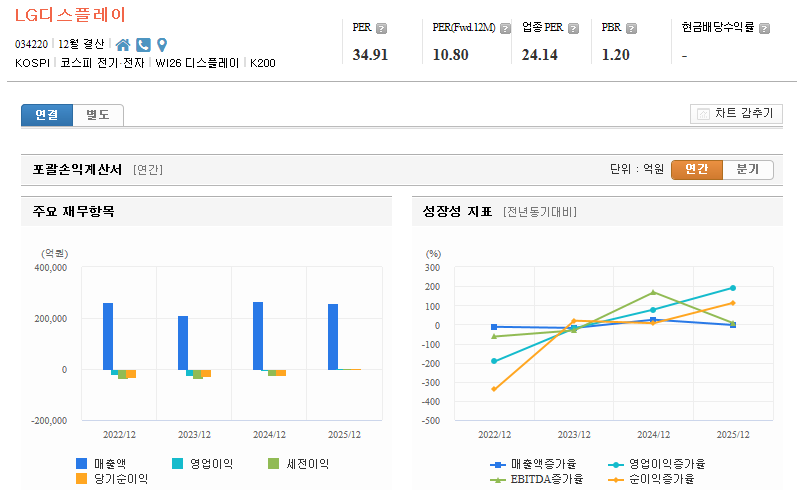The image size is (805, 490).
Task: Click the 코스피 전기·전자 sector label
Action: 102,63
